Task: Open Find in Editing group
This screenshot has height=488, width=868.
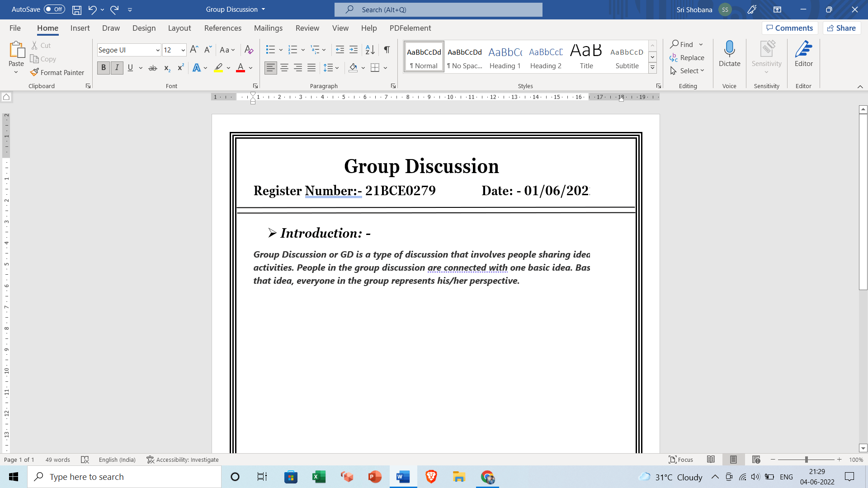Action: [682, 44]
